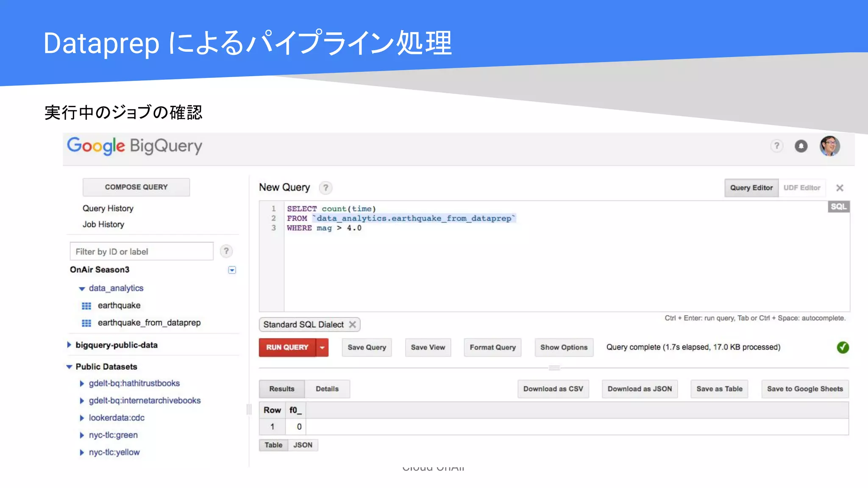Viewport: 868px width, 488px height.
Task: Click help icon next to New Query
Action: (325, 188)
